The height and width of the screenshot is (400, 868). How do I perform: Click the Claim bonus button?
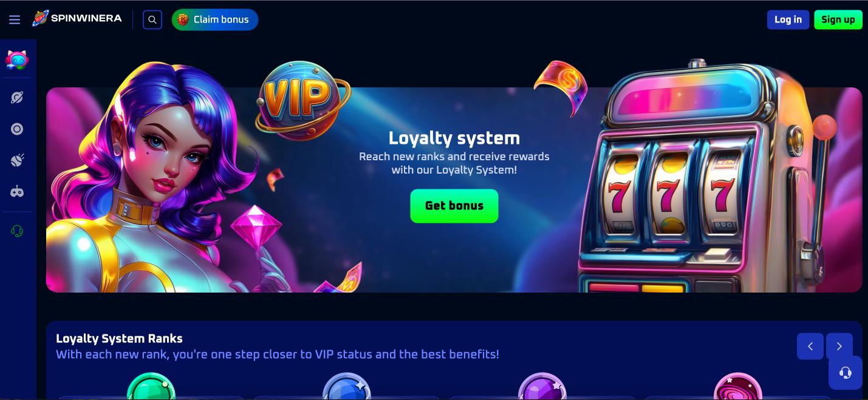pos(215,19)
